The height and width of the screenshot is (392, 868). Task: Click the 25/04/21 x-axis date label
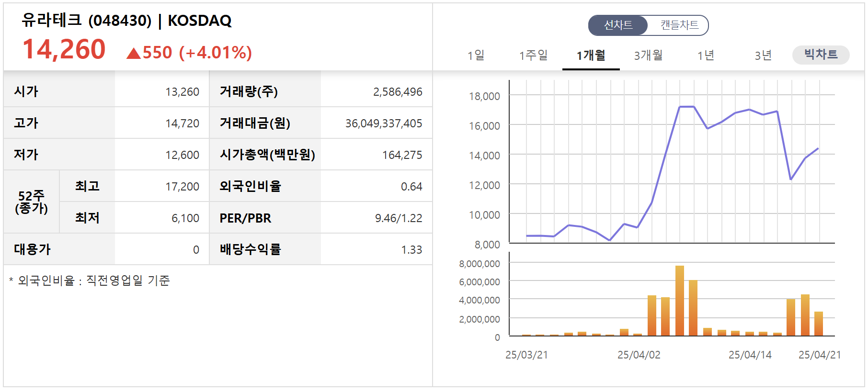point(820,355)
